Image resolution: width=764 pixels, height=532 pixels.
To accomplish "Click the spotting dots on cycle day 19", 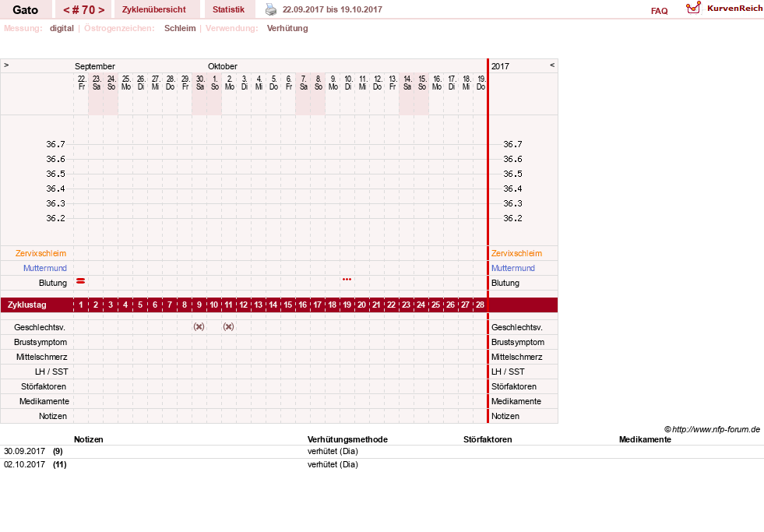I will 347,279.
